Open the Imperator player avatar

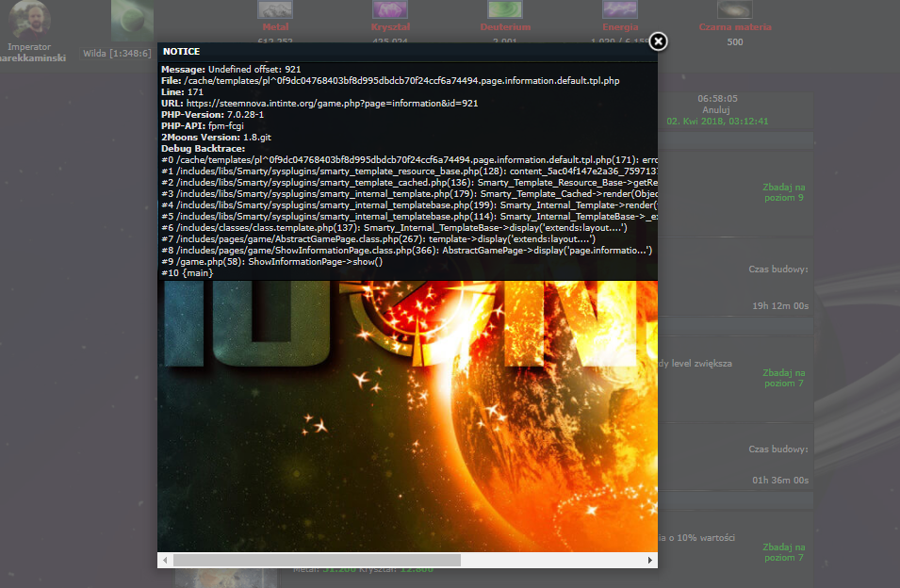29,20
